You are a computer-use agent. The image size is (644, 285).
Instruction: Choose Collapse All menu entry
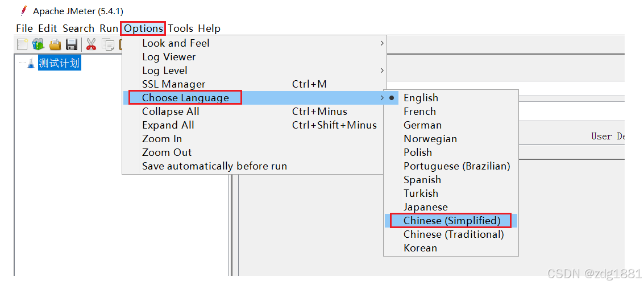pos(255,111)
